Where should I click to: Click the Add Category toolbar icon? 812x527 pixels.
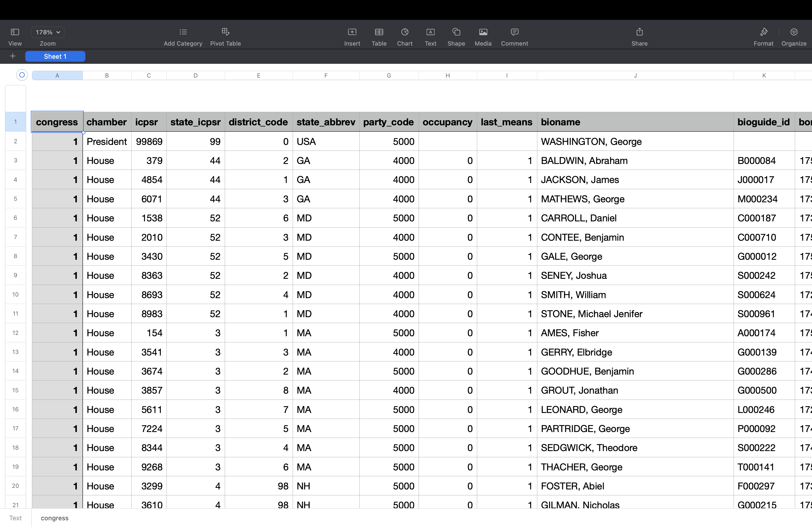(x=183, y=32)
